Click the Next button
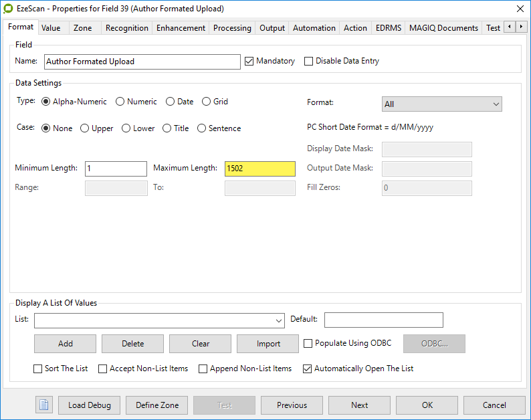The image size is (531, 420). click(359, 405)
